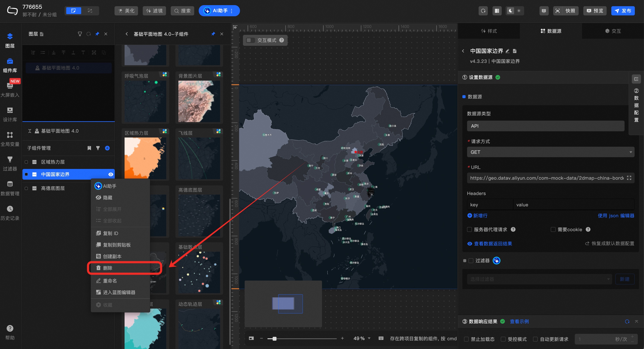Screen dimensions: 644x349
Task: Click the edit pencil next to 中国国家边界 title
Action: [x=507, y=51]
